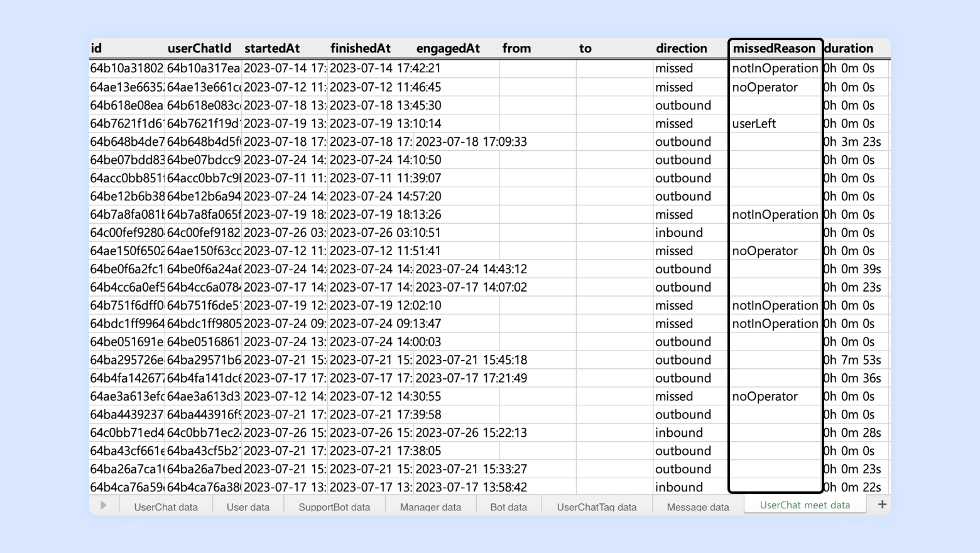Open the User data sheet tab
980x553 pixels.
(x=248, y=506)
